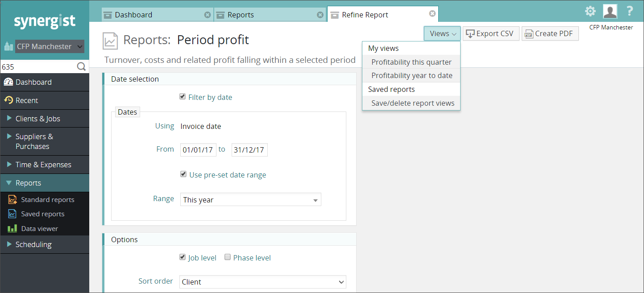
Task: Click the Export CSV button
Action: click(491, 33)
